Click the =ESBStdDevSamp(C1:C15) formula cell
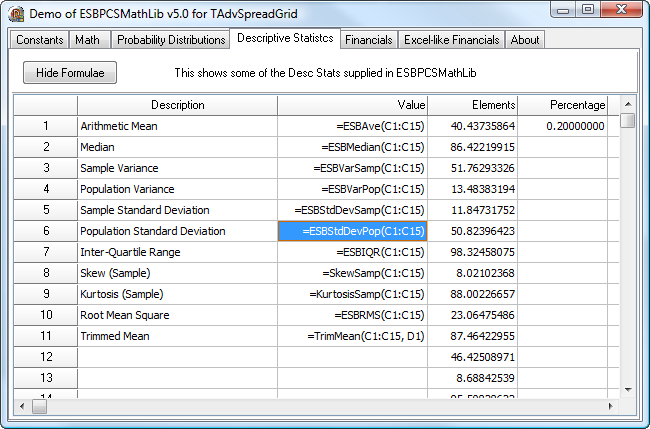Image resolution: width=650 pixels, height=429 pixels. tap(352, 210)
